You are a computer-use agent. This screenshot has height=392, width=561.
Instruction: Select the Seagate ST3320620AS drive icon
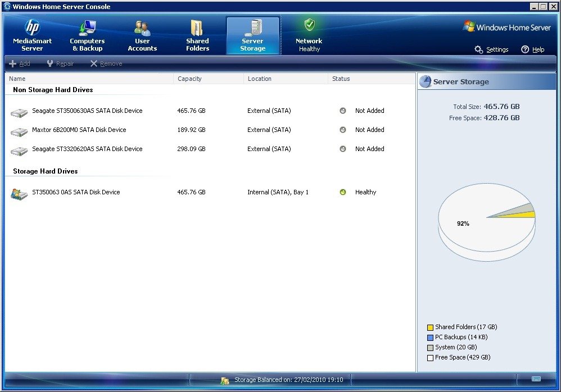[19, 151]
